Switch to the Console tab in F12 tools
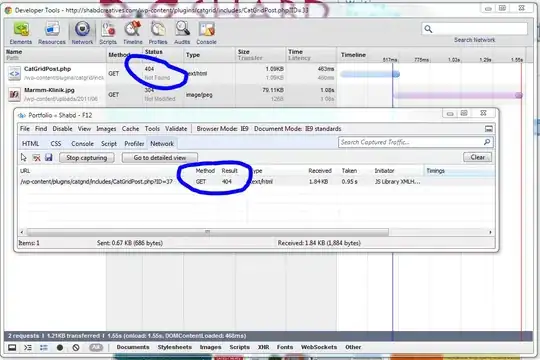This screenshot has height=360, width=540. pos(82,143)
